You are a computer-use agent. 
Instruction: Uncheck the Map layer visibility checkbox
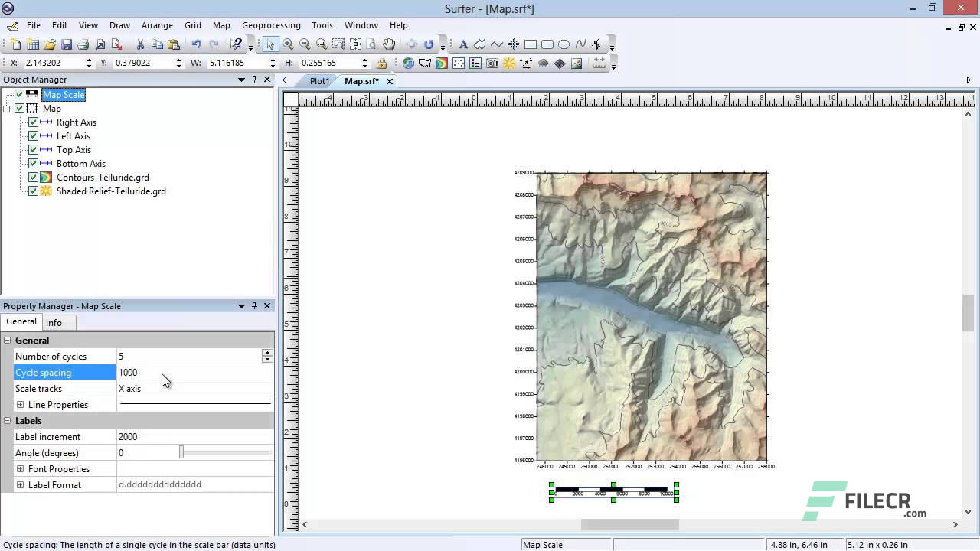coord(20,109)
